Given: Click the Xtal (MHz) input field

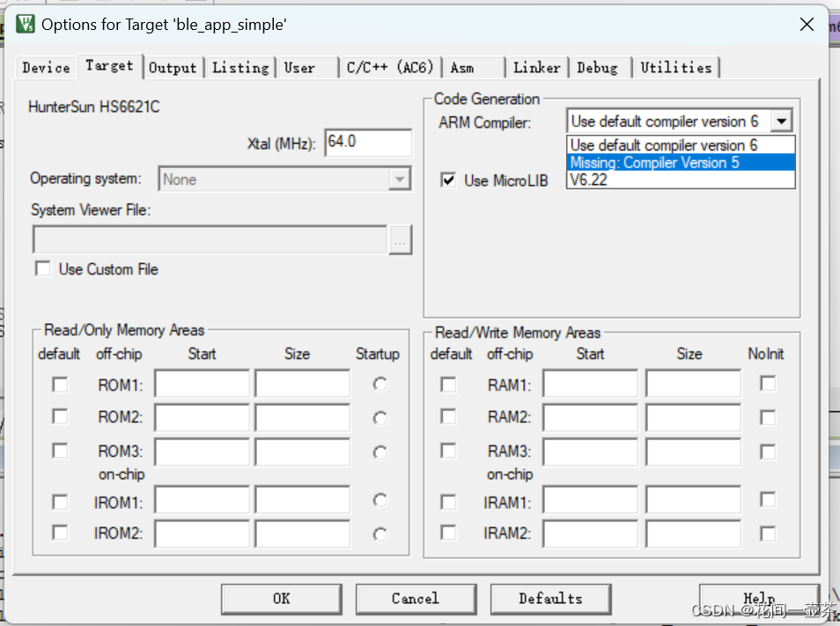Looking at the screenshot, I should [368, 143].
